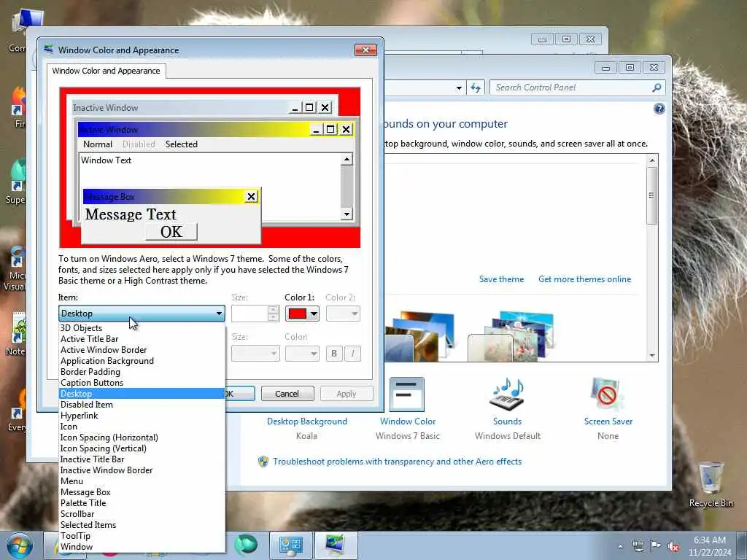Choose Hyperlink item
The width and height of the screenshot is (747, 560).
coord(142,416)
